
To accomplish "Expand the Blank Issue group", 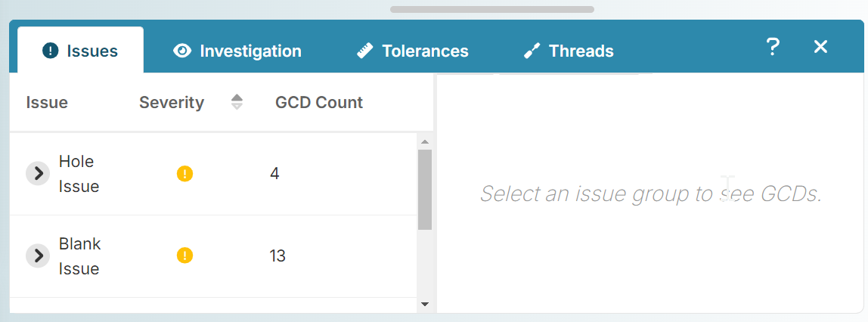I will pyautogui.click(x=39, y=255).
